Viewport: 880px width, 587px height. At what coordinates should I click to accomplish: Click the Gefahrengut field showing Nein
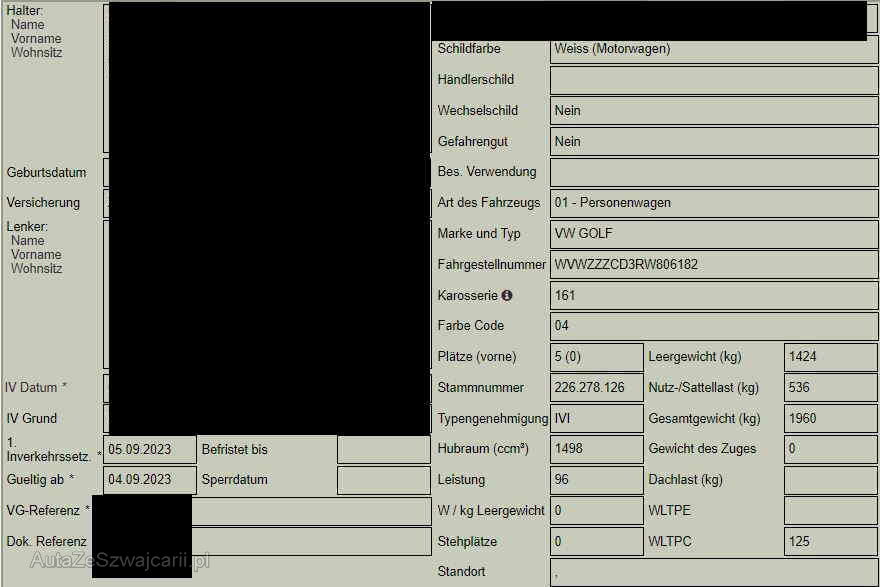[713, 142]
